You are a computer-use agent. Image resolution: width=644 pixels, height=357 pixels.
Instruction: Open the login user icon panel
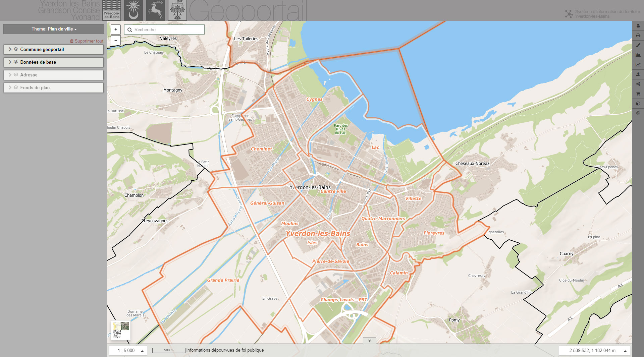(638, 26)
